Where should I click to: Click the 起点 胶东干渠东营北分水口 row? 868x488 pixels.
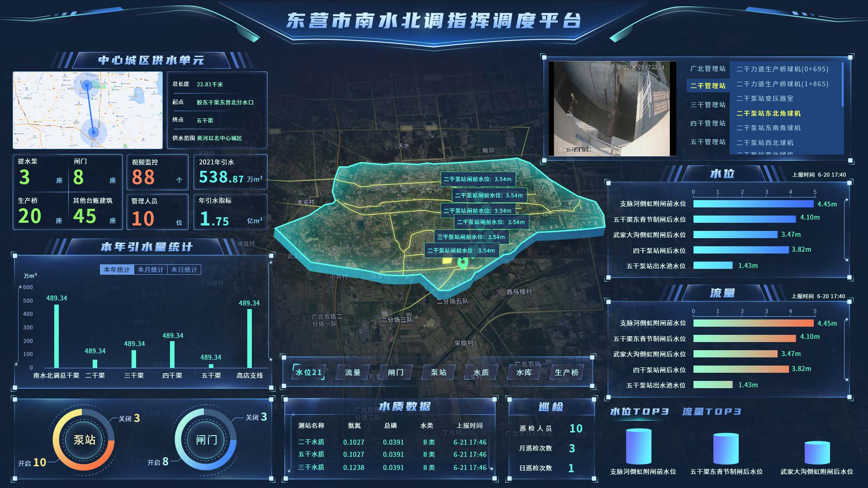pos(213,102)
